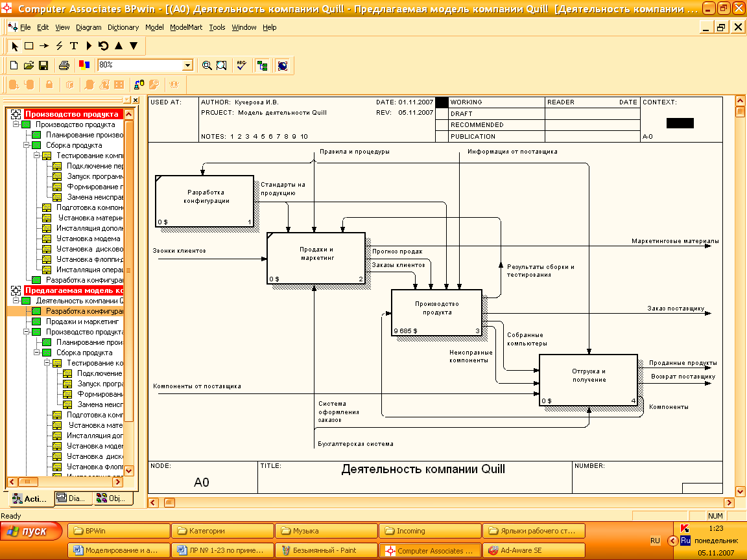Screen dimensions: 747x560
Task: Print the diagram
Action: [64, 65]
